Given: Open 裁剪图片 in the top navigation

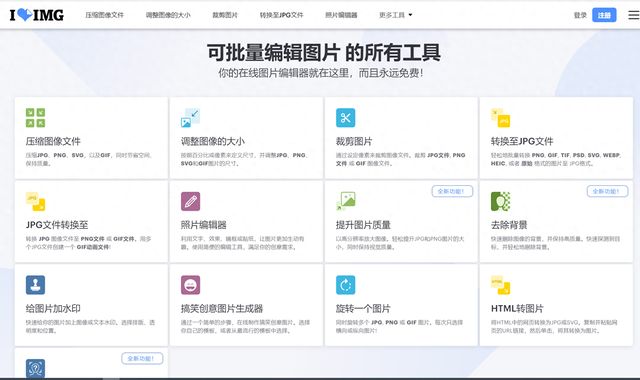Looking at the screenshot, I should (225, 15).
